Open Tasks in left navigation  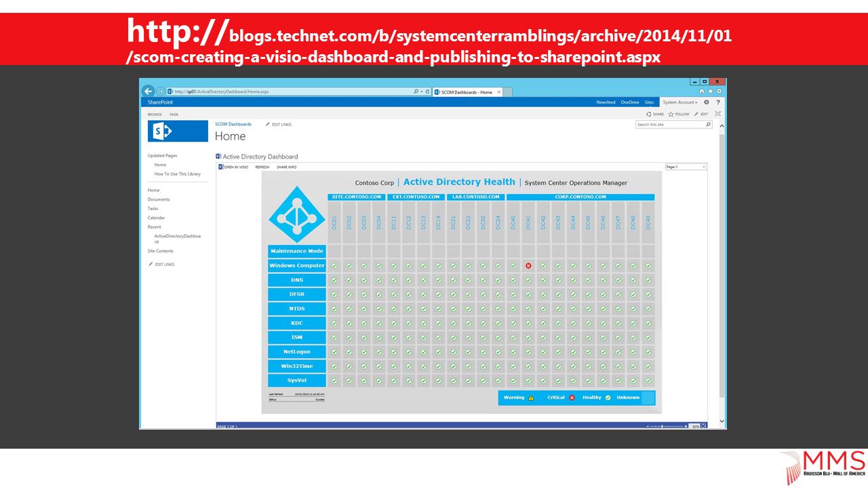pos(153,209)
